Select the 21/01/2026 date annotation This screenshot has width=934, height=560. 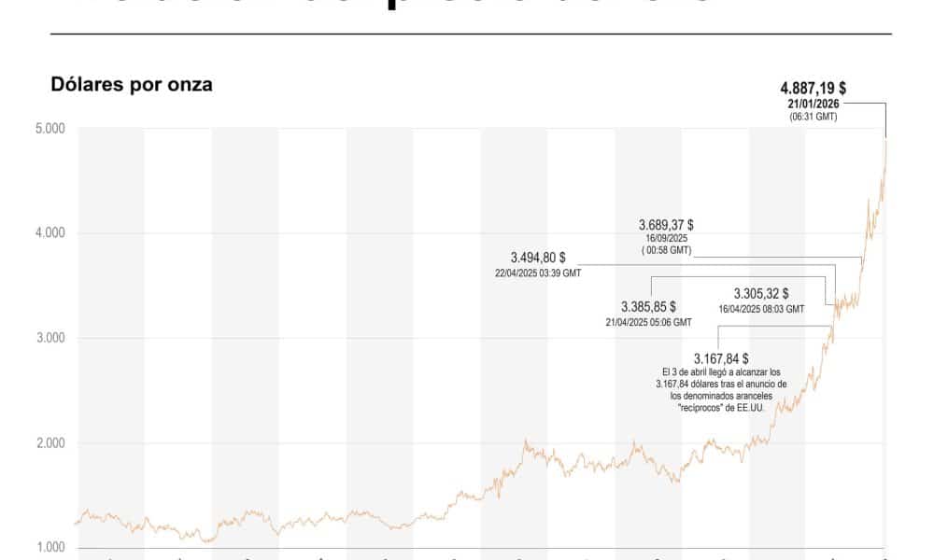click(813, 104)
